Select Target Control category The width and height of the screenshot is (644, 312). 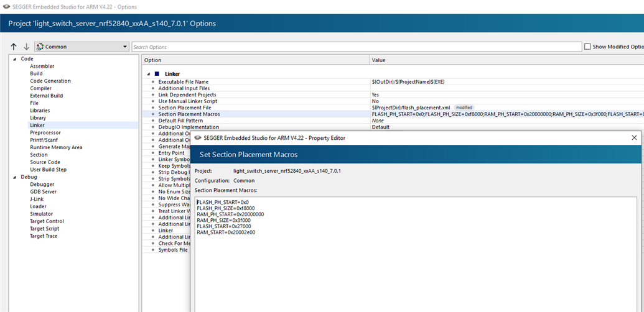[x=47, y=221]
